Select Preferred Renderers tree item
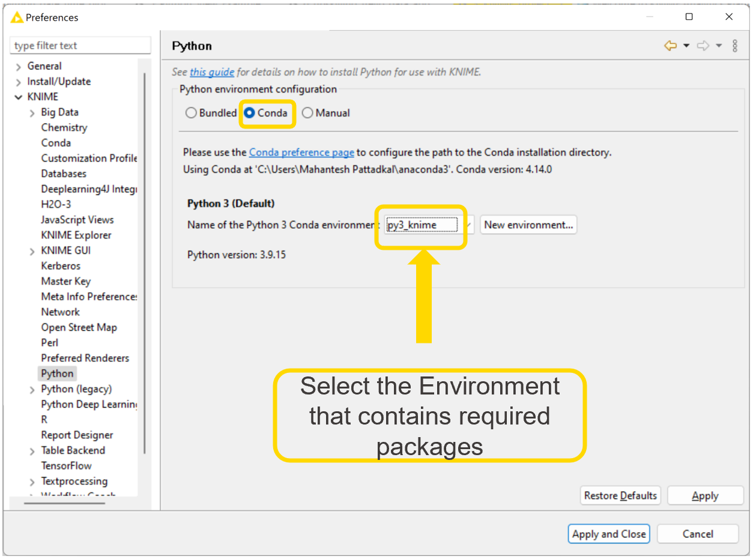Image resolution: width=756 pixels, height=559 pixels. coord(85,358)
